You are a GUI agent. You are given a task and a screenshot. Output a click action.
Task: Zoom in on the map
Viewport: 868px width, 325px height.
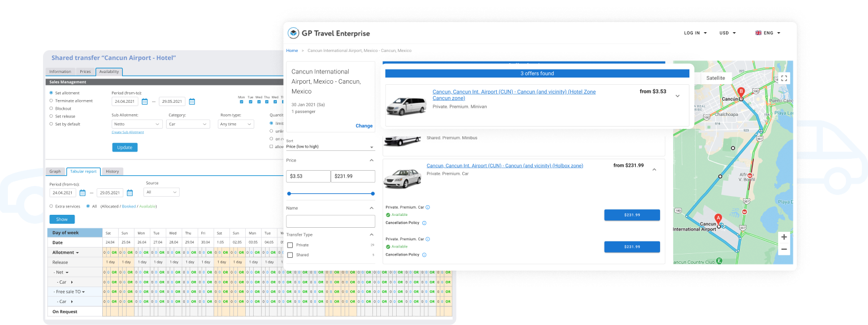coord(784,237)
